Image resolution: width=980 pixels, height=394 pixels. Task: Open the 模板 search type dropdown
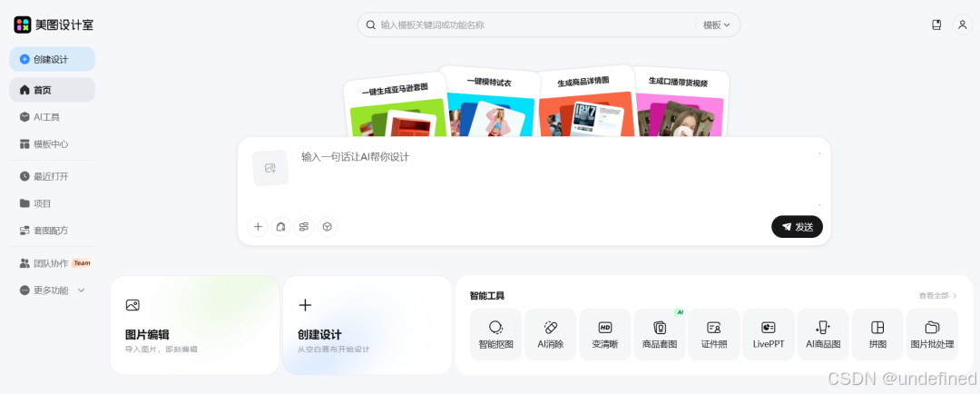(x=716, y=25)
